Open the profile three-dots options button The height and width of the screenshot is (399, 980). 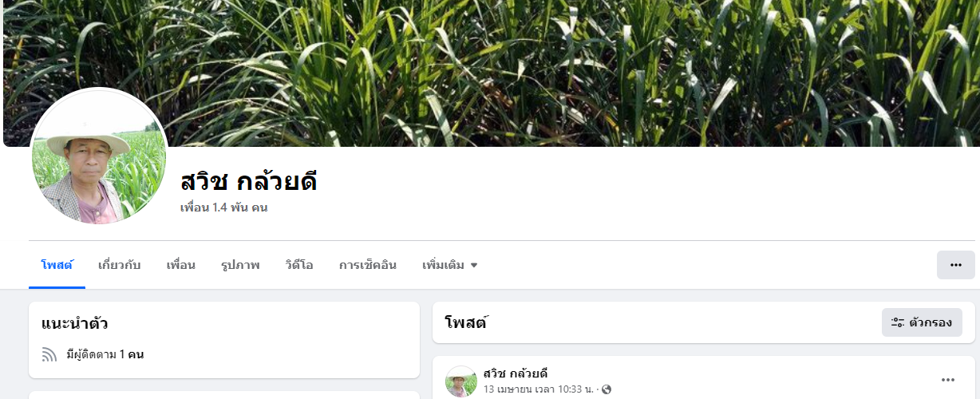point(955,265)
